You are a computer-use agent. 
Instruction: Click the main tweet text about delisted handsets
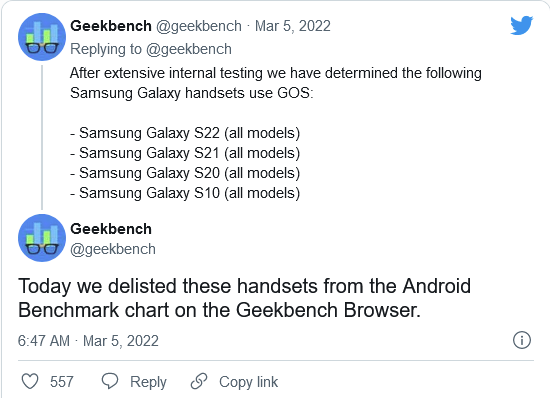click(244, 298)
